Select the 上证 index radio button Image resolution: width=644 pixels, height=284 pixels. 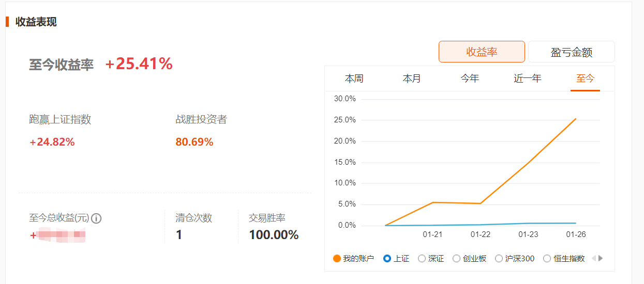click(387, 259)
